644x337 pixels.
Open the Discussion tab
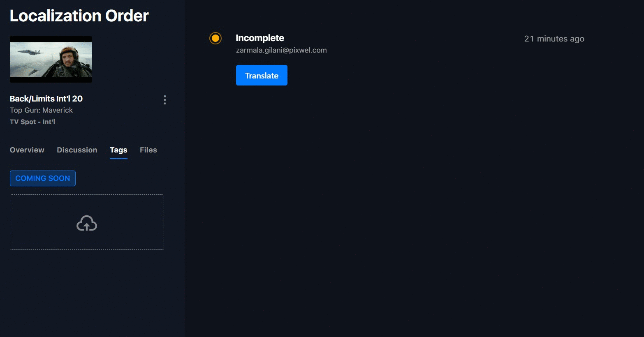point(77,150)
